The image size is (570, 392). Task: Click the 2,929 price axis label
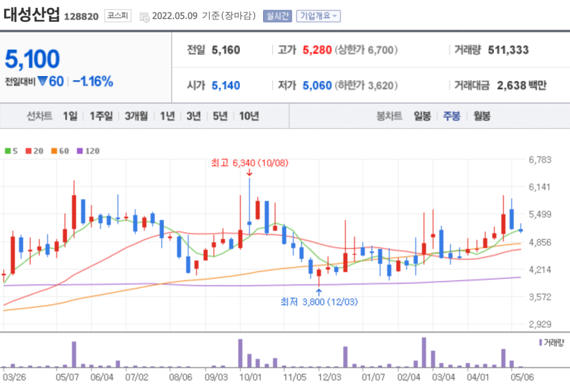coord(540,324)
